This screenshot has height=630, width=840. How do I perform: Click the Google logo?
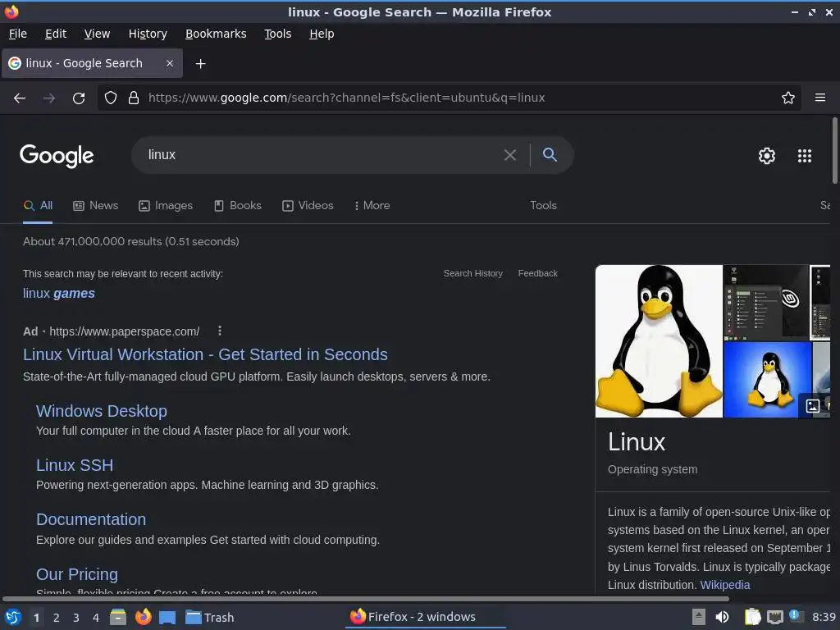57,155
